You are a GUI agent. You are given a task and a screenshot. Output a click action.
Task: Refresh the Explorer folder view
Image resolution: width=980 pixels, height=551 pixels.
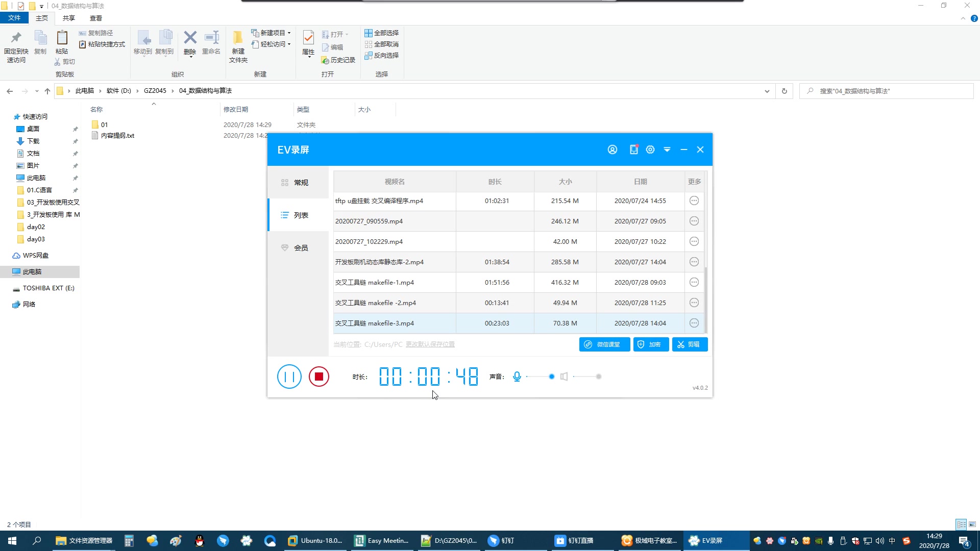[785, 91]
